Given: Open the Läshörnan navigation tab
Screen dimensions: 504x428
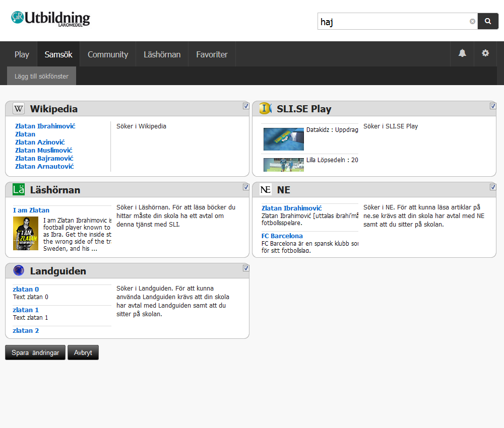Looking at the screenshot, I should pyautogui.click(x=162, y=54).
